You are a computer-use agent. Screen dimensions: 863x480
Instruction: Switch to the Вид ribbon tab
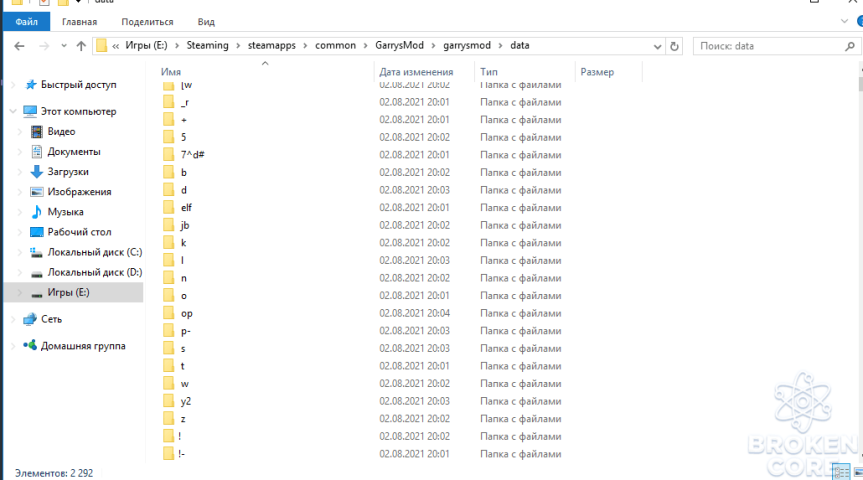[206, 22]
